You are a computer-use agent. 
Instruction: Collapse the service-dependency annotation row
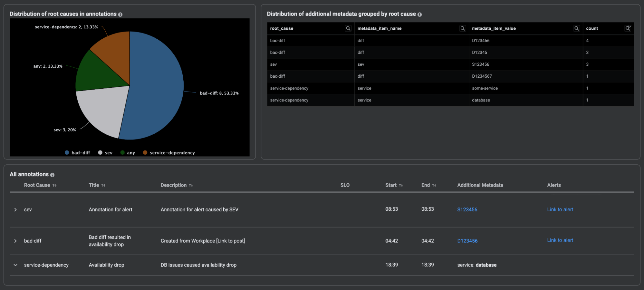click(15, 265)
